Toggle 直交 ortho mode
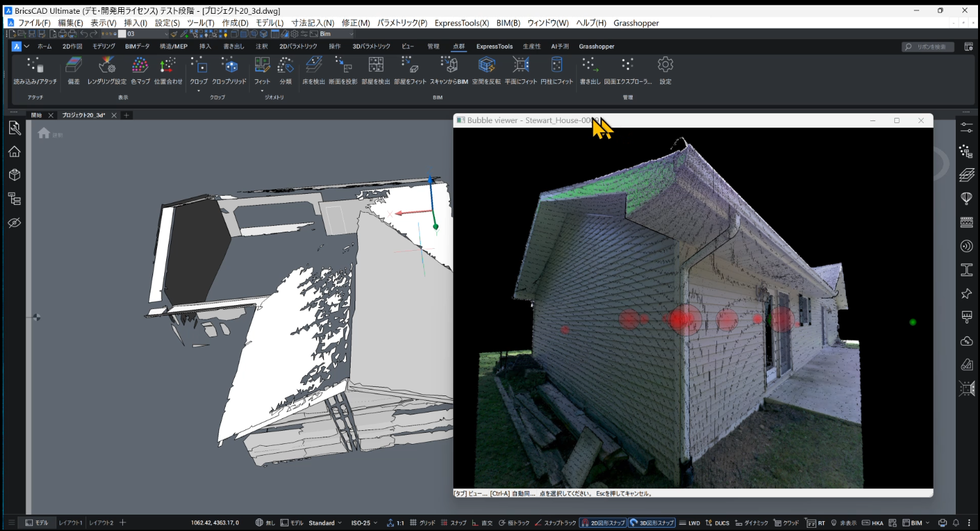The width and height of the screenshot is (980, 531). click(x=481, y=523)
